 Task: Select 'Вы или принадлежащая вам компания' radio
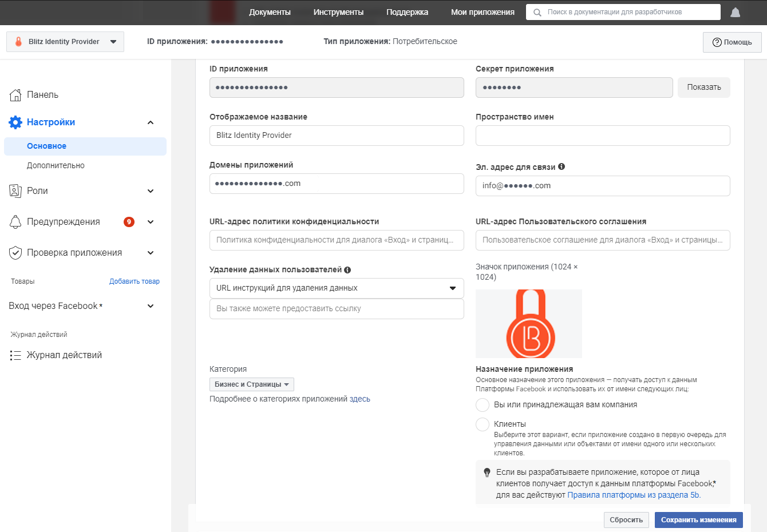[483, 405]
